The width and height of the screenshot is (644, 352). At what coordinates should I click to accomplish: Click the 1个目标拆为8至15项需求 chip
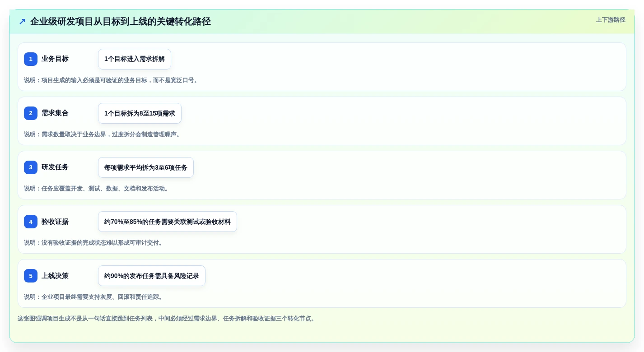[140, 113]
